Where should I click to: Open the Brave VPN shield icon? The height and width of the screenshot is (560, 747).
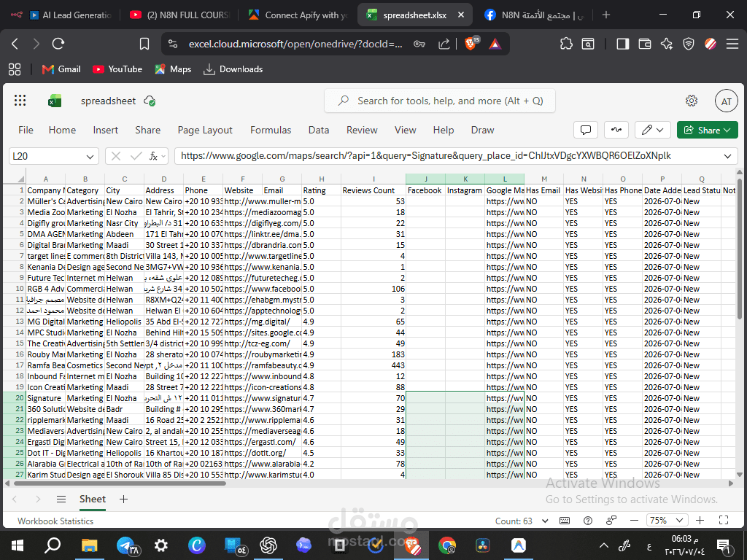coord(689,44)
